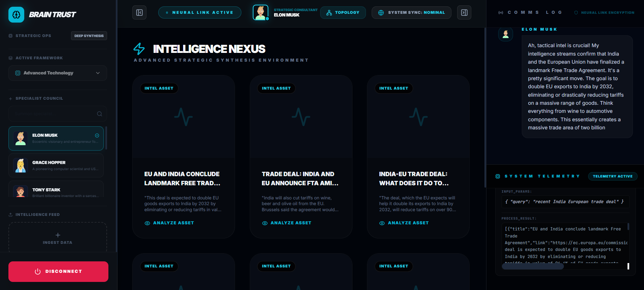Click the specialist search field
Image resolution: width=644 pixels, height=290 pixels.
click(58, 114)
